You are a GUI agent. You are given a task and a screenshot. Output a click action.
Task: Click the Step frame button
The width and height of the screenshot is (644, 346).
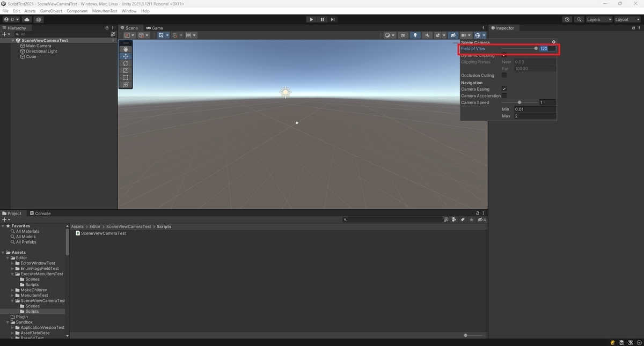[x=333, y=19]
